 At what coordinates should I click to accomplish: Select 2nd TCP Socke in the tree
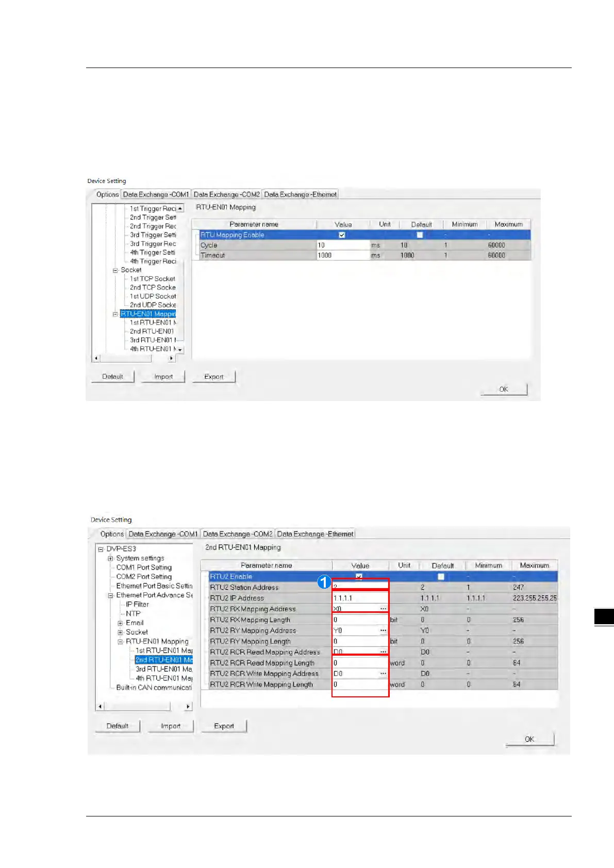(x=153, y=288)
